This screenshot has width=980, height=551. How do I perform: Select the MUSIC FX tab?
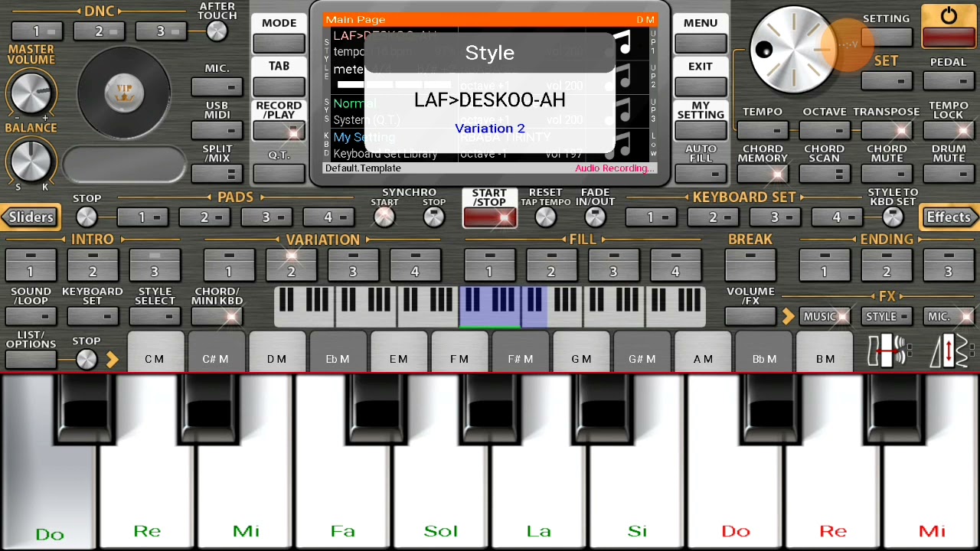825,316
